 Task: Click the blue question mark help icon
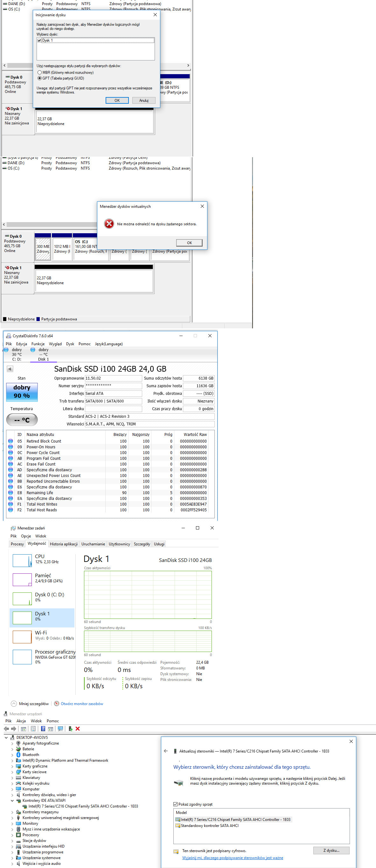(x=43, y=729)
